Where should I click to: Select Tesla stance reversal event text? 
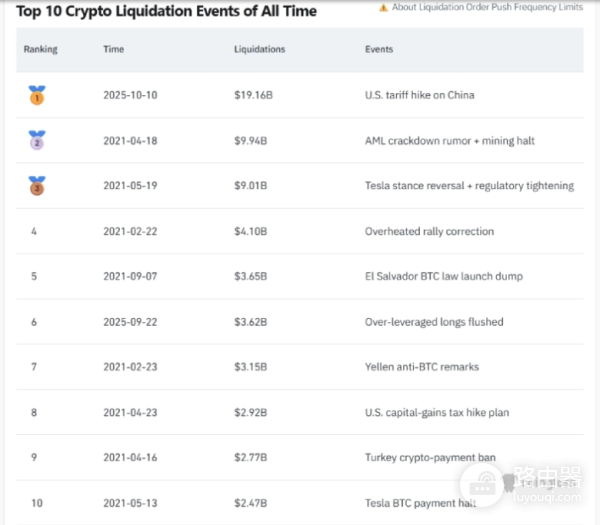coord(469,186)
